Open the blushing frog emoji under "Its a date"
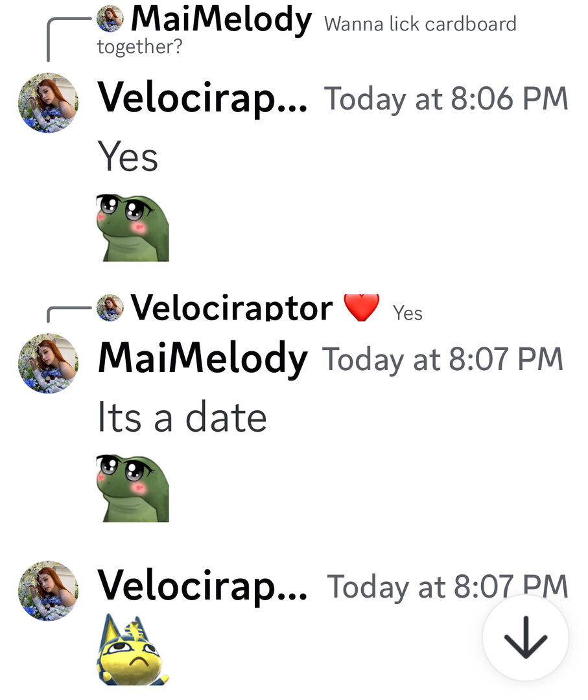 133,488
